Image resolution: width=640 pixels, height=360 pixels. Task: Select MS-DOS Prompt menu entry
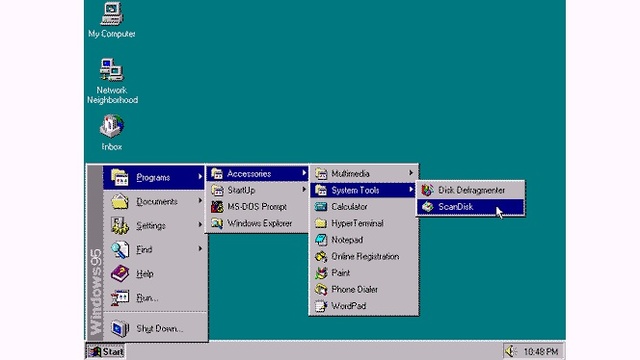tap(257, 207)
